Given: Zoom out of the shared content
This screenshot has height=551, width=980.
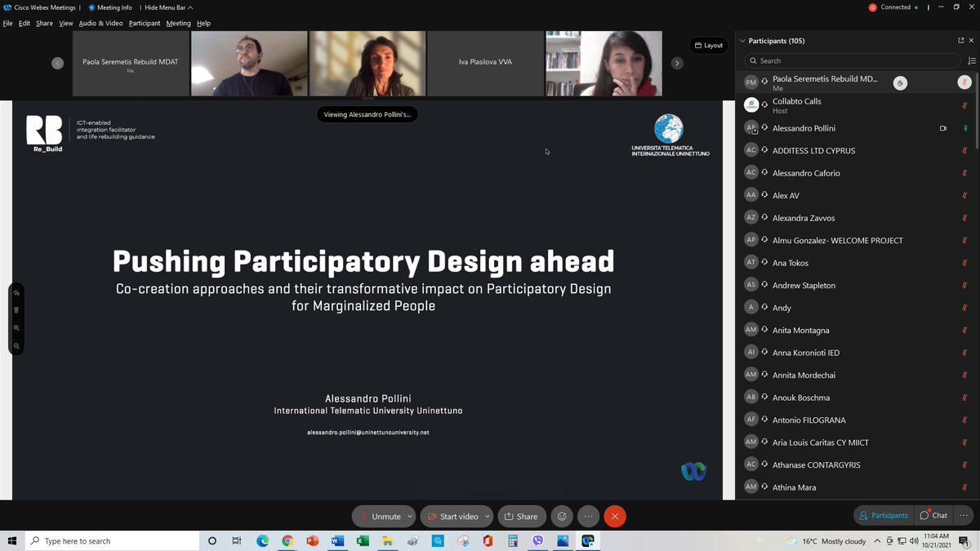Looking at the screenshot, I should [16, 346].
